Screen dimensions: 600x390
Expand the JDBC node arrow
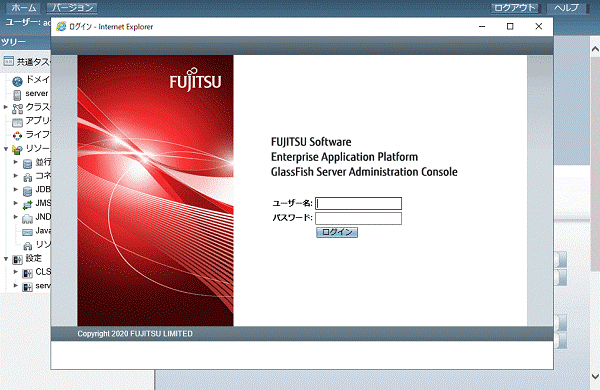[x=16, y=189]
